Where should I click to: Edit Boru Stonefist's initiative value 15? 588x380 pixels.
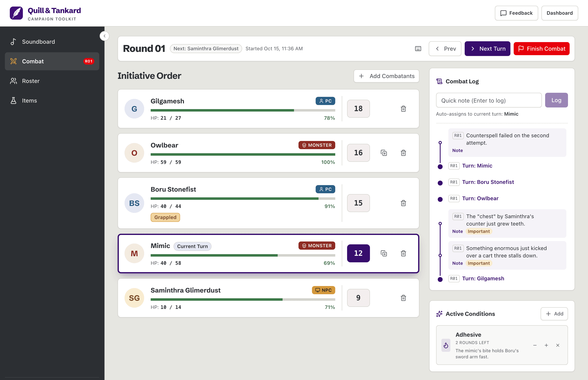point(358,203)
